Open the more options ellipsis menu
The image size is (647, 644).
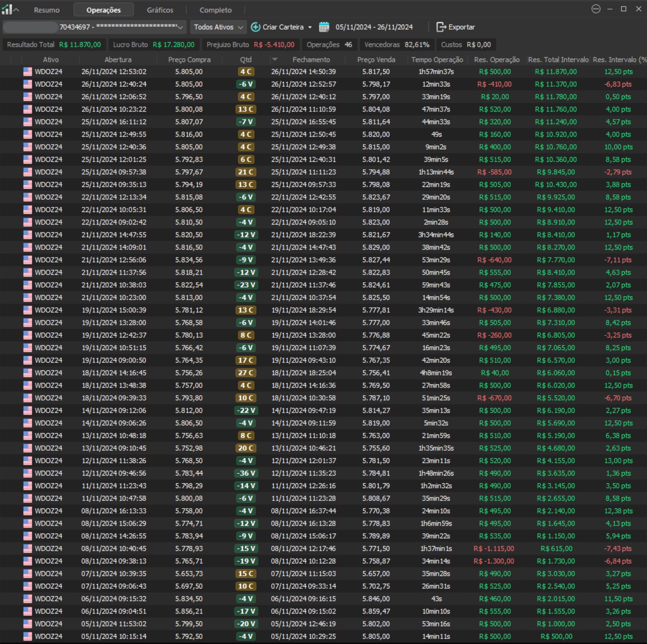tap(596, 9)
